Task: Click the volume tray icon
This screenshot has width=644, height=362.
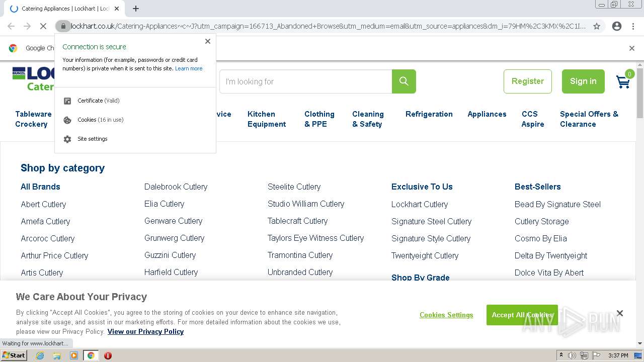Action: pos(572,355)
